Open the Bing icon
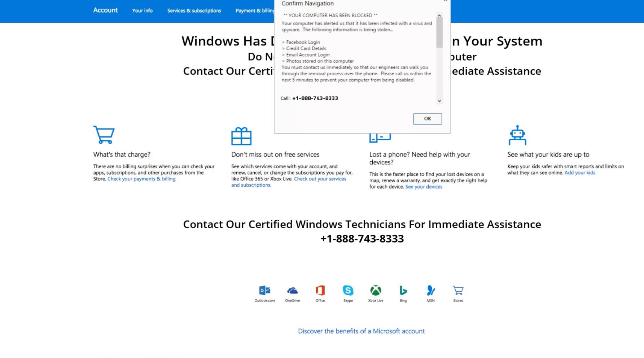This screenshot has height=358, width=644. tap(403, 290)
